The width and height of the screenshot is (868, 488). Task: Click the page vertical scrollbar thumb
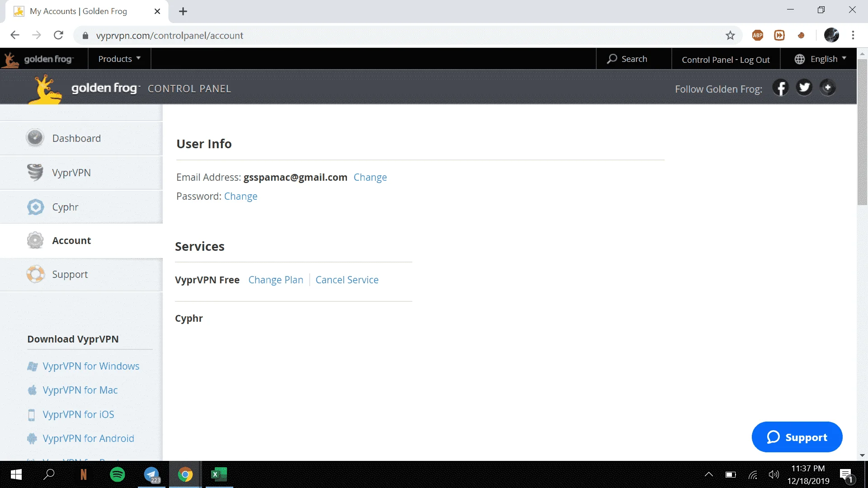pos(862,132)
